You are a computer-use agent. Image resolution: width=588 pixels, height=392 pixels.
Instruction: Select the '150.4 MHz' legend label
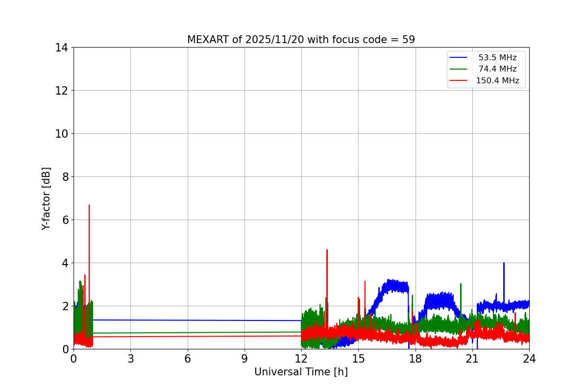click(497, 81)
